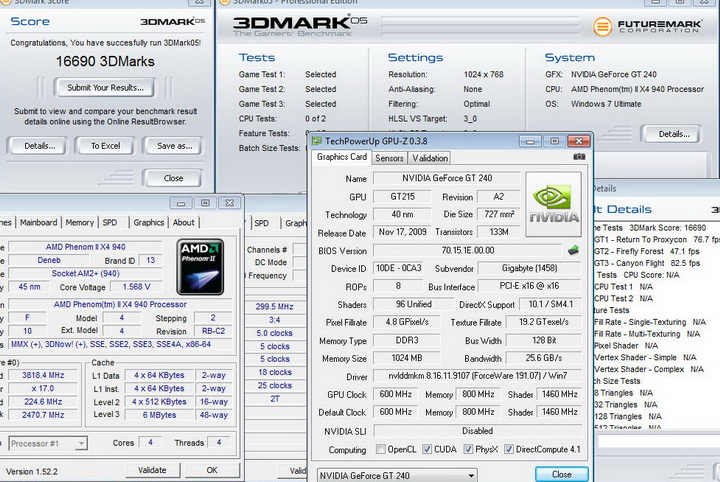Open the SPD tab in the second CPU-Z window
The image size is (720, 482).
click(x=262, y=223)
